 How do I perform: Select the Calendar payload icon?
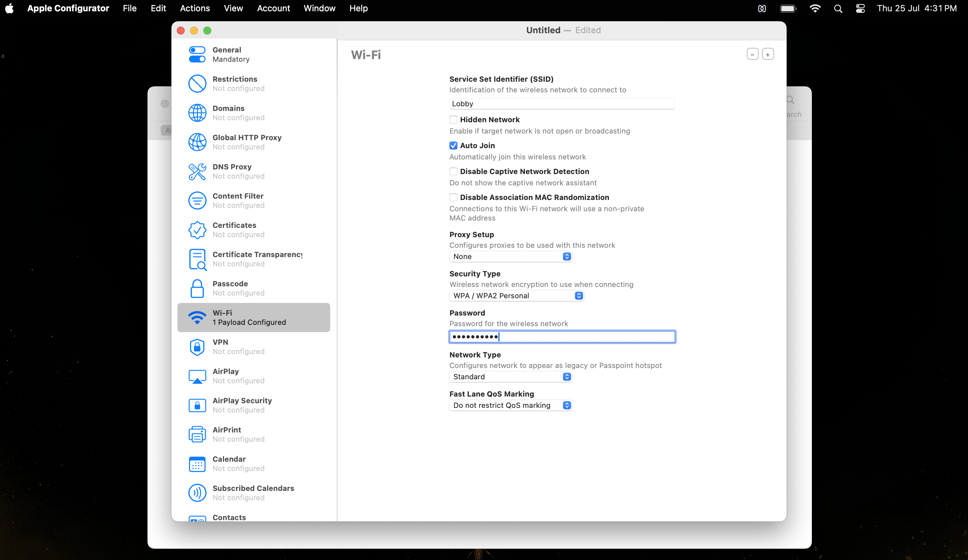[197, 464]
